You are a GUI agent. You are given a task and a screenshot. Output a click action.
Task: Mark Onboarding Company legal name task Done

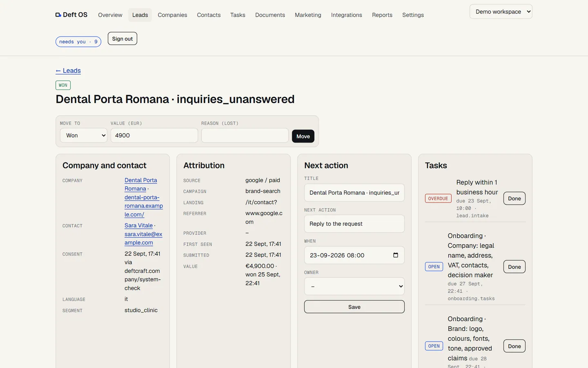click(x=514, y=267)
